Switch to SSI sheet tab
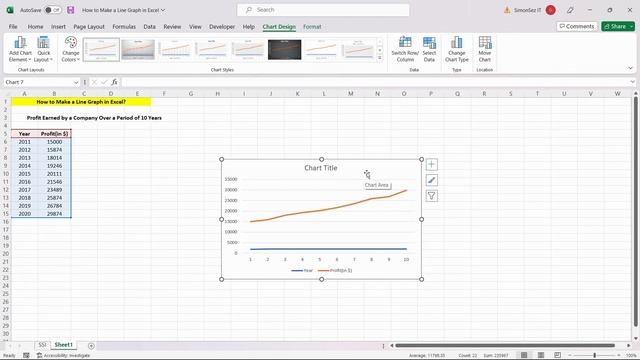Screen dimensions: 640x360 click(x=42, y=345)
